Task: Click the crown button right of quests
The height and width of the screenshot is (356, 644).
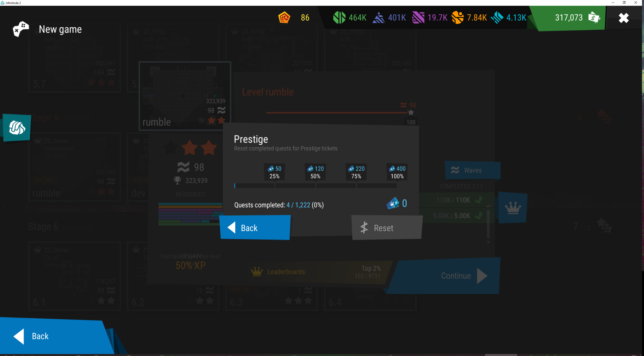Action: pos(513,208)
